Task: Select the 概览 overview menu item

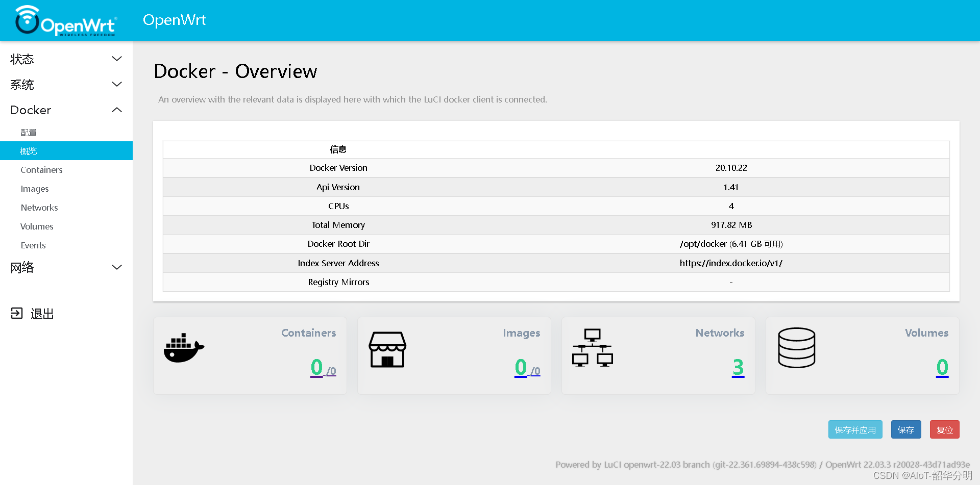Action: click(66, 151)
